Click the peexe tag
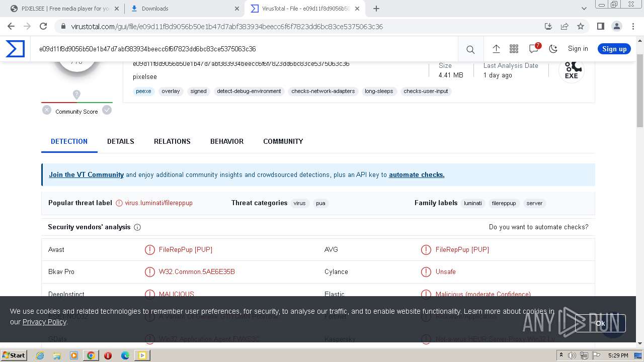 143,91
